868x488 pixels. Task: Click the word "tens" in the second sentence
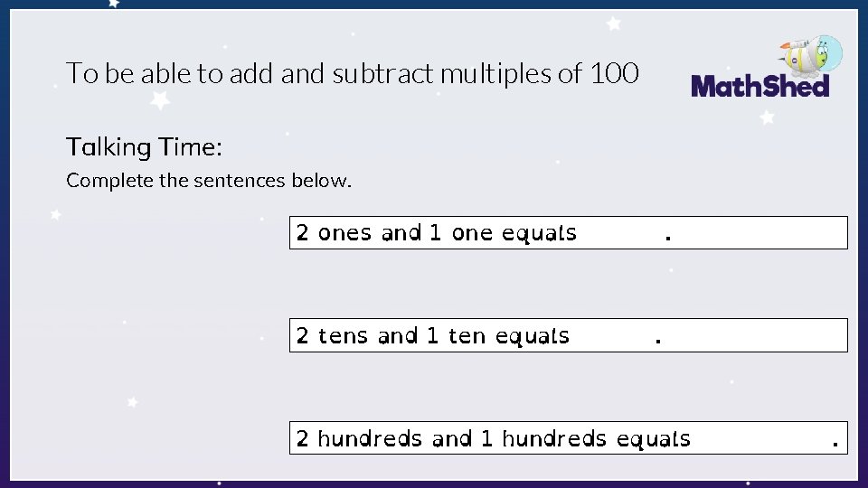pyautogui.click(x=344, y=336)
